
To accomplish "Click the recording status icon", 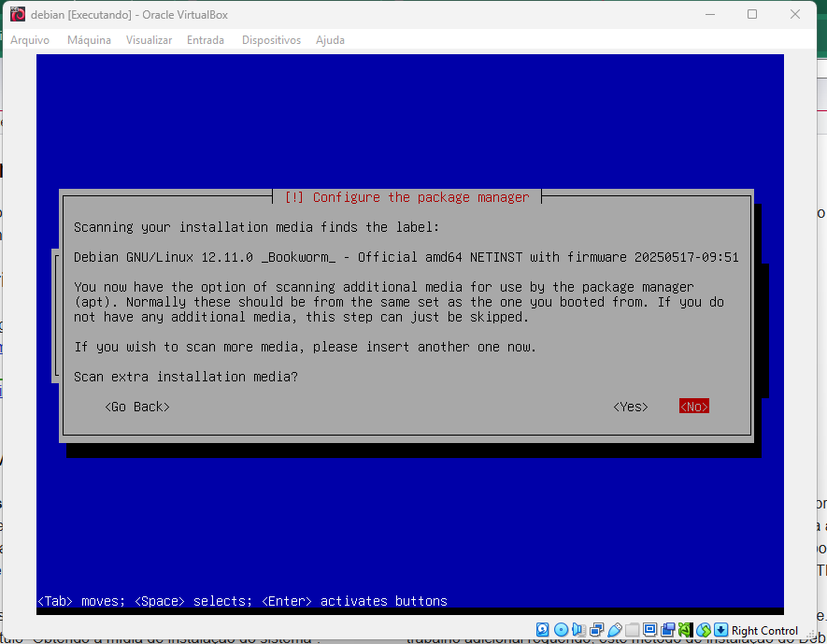I will (x=668, y=630).
